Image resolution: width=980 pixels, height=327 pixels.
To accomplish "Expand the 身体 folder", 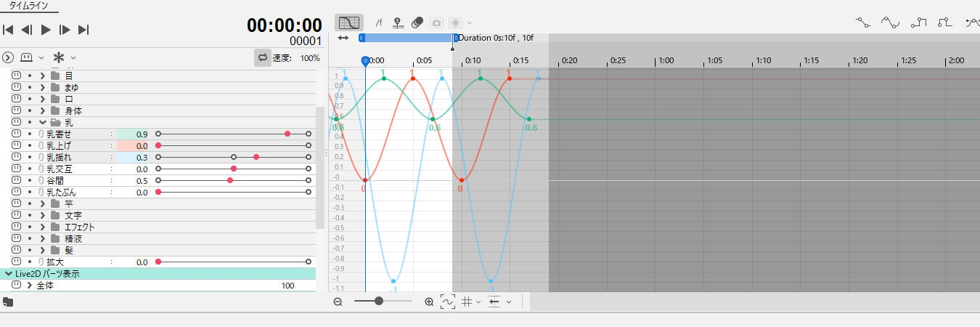I will point(43,110).
